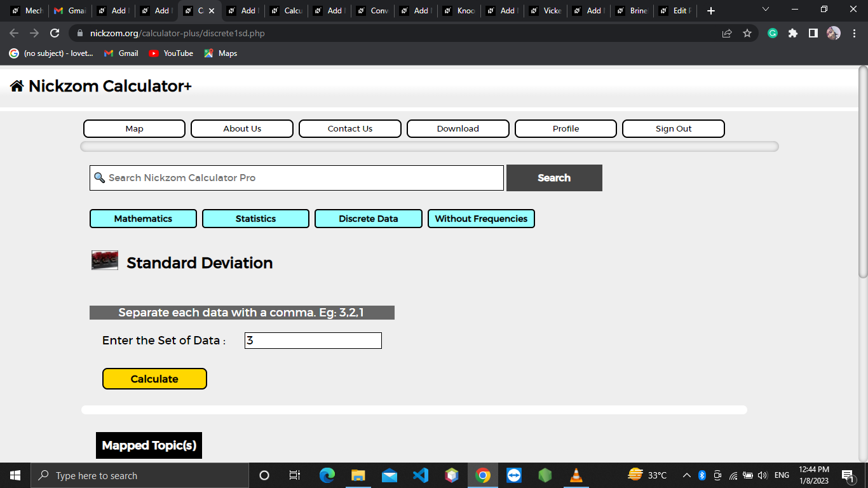Switch to the Brine browser tab
Screen dimensions: 868x488
[632, 11]
